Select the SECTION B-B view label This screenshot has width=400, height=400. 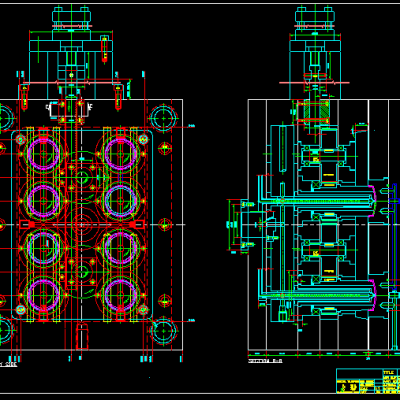click(x=265, y=361)
